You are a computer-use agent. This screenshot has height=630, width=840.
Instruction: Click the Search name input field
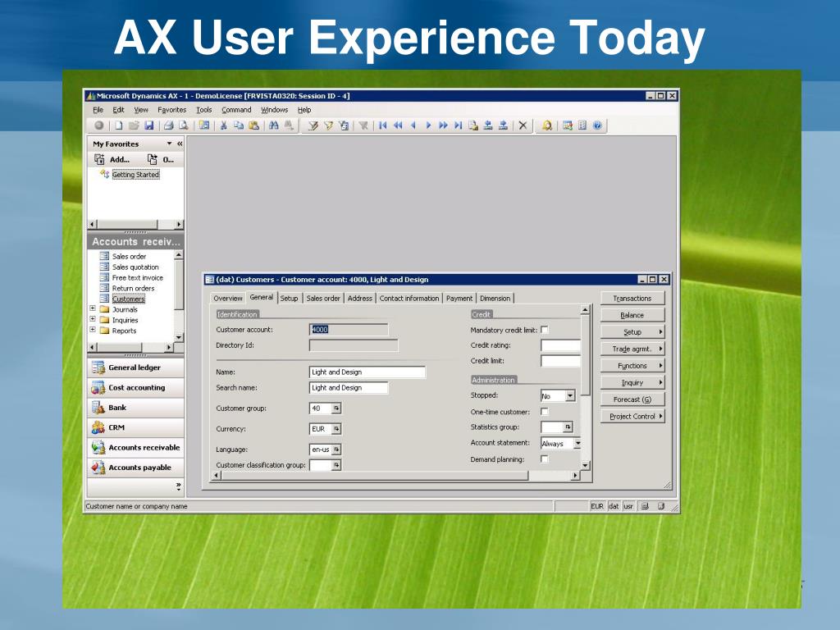point(348,388)
